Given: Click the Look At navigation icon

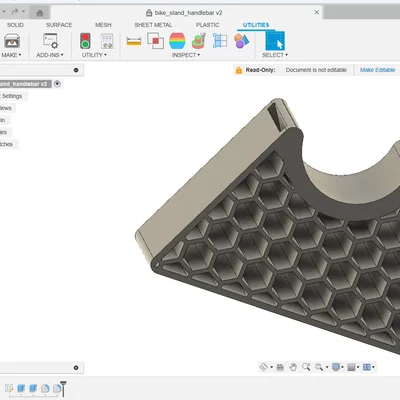Looking at the screenshot, I should 280,367.
